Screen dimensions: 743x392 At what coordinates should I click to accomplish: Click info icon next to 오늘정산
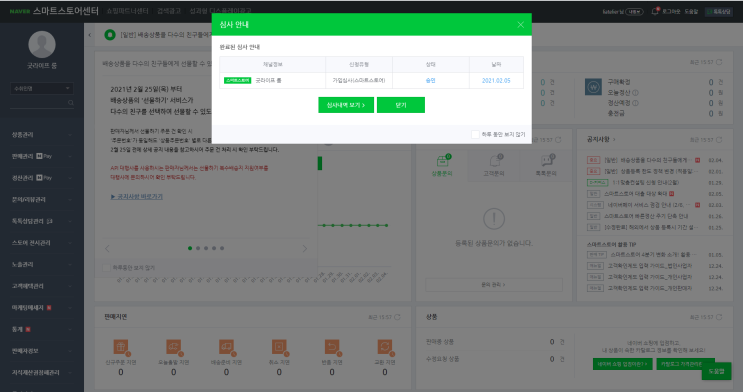pos(635,93)
